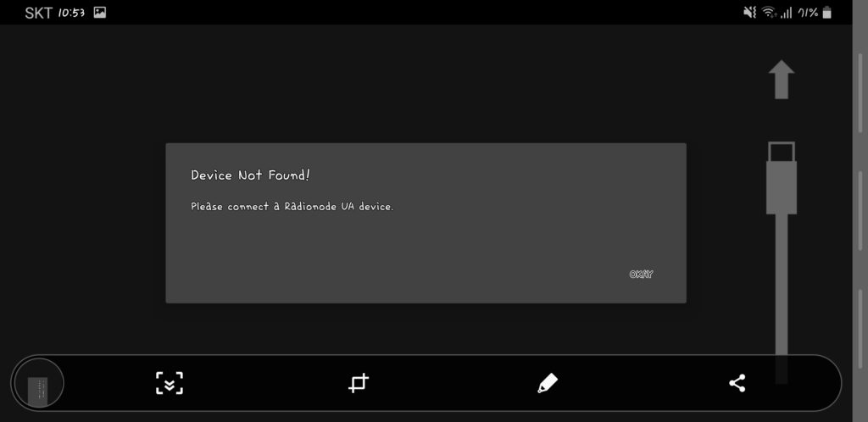Tap the top edge panel handle

point(860,93)
